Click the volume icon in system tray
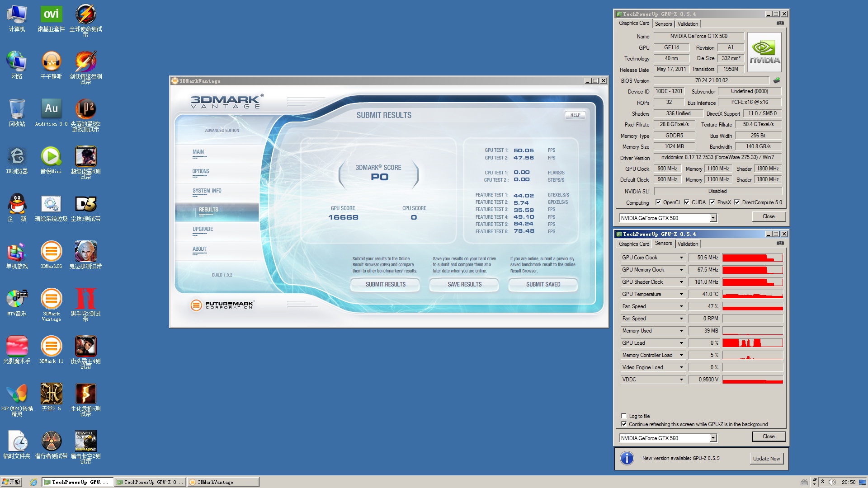 (x=832, y=482)
